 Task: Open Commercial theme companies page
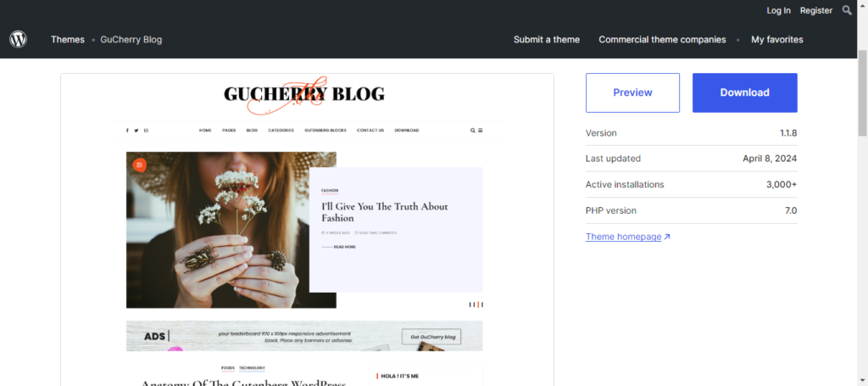point(662,39)
